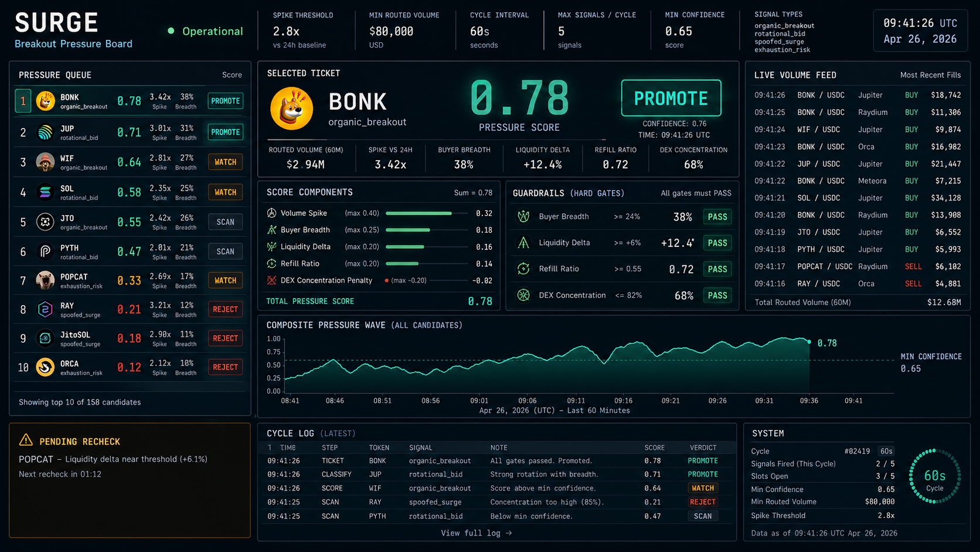
Task: Click PASS badge for DEX Concentration guardrail
Action: coord(717,296)
